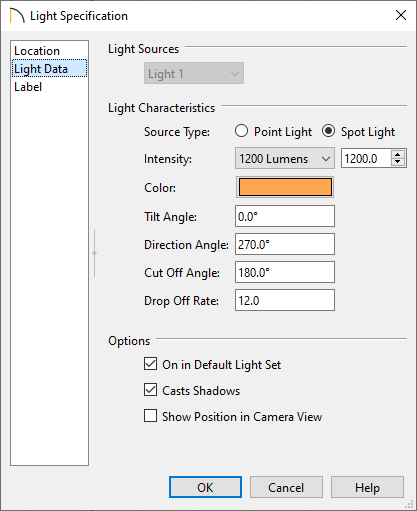Close the Light Specification dialog
The width and height of the screenshot is (417, 511).
[401, 15]
